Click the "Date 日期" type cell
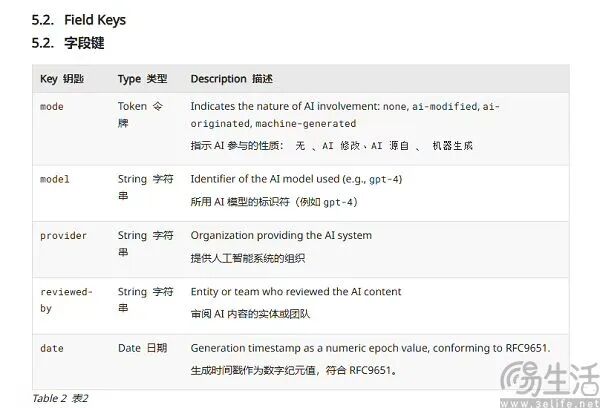 142,349
